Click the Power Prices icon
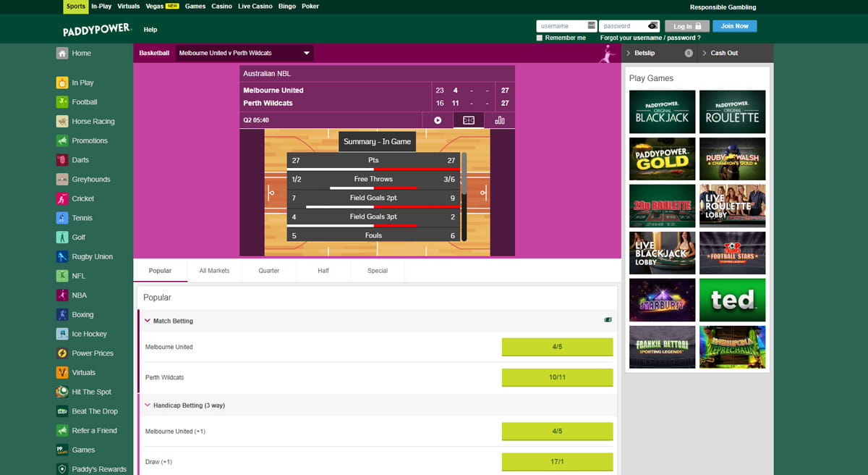This screenshot has width=868, height=475. pyautogui.click(x=62, y=353)
